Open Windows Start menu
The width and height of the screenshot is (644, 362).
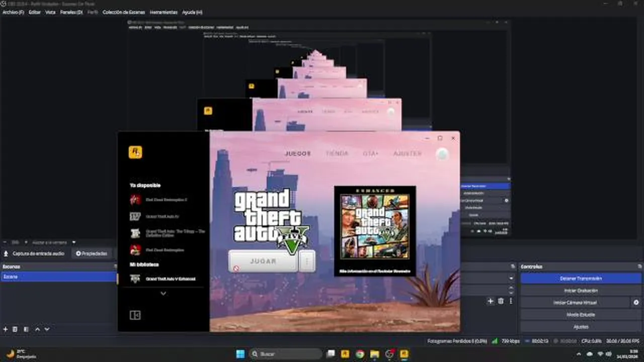240,354
